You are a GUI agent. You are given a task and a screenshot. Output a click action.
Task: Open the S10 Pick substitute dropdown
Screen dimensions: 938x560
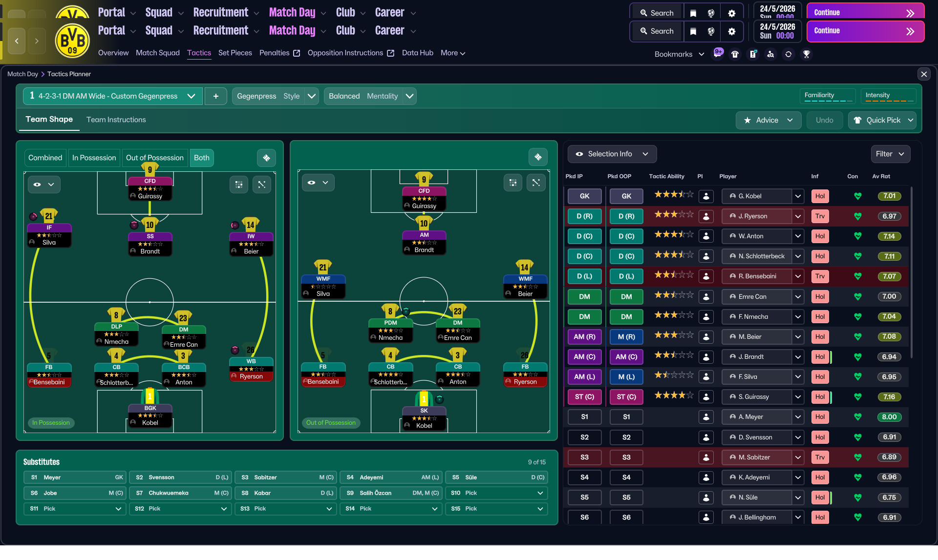pyautogui.click(x=497, y=493)
